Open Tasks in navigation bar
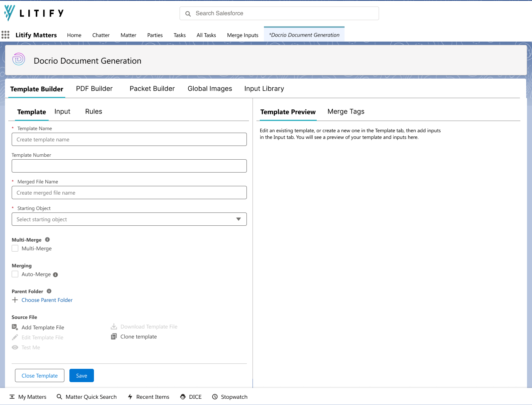The width and height of the screenshot is (532, 405). click(x=180, y=35)
